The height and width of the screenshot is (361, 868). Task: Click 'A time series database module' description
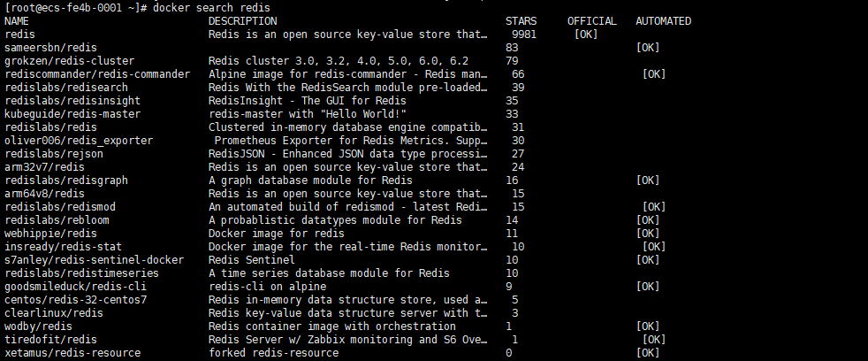[329, 273]
